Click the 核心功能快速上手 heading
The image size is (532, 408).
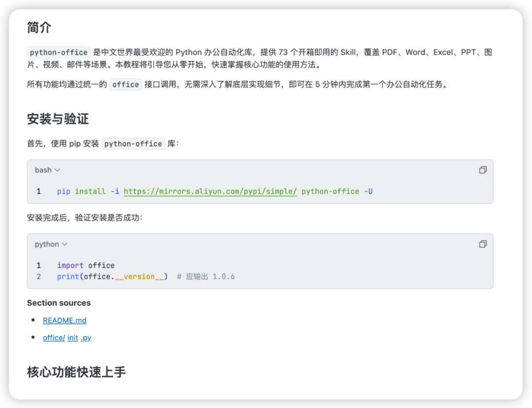click(76, 372)
